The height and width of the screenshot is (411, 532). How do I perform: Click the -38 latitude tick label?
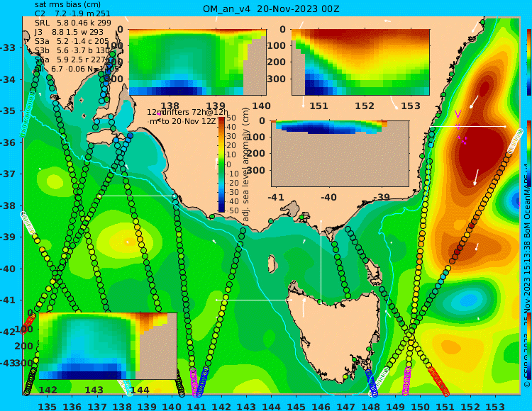click(8, 205)
